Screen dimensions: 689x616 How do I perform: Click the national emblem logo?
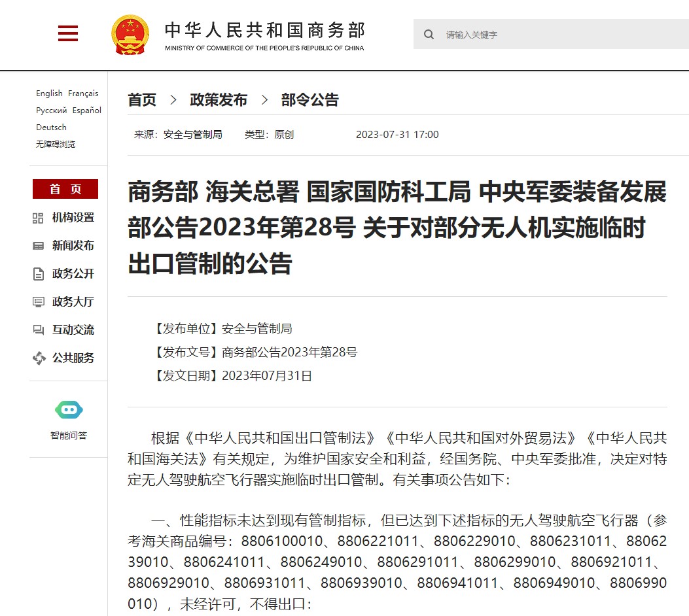tap(130, 35)
